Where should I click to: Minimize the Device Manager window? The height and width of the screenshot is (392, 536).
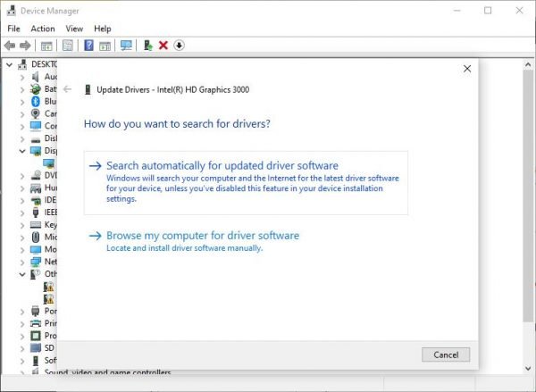coord(456,11)
